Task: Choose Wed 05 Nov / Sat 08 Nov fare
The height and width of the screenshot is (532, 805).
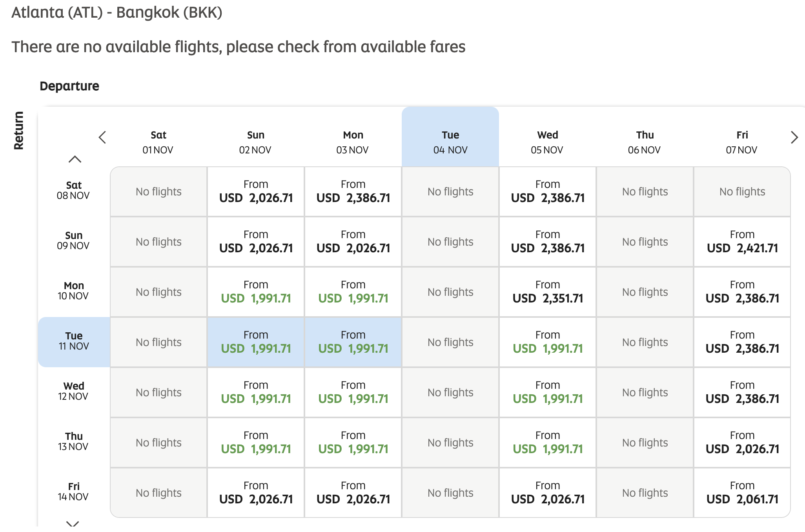Action: tap(548, 191)
